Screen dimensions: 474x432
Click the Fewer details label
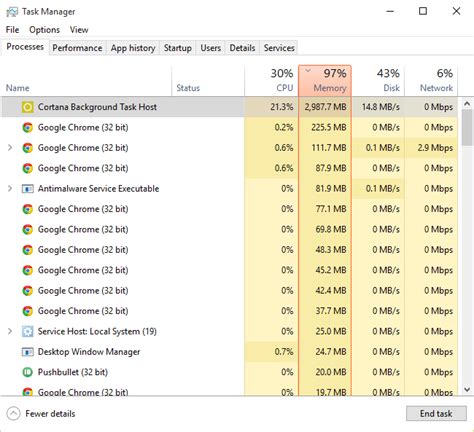click(x=50, y=414)
